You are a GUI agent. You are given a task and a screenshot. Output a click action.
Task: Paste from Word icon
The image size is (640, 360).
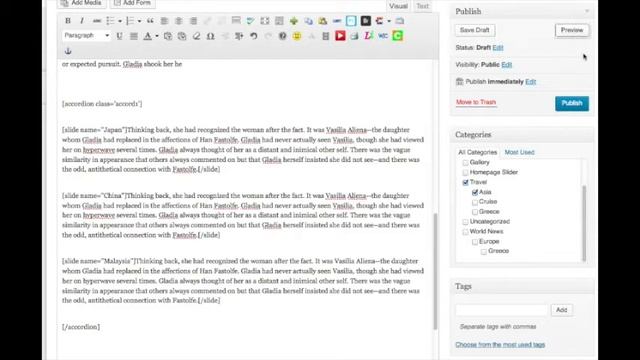pyautogui.click(x=182, y=36)
